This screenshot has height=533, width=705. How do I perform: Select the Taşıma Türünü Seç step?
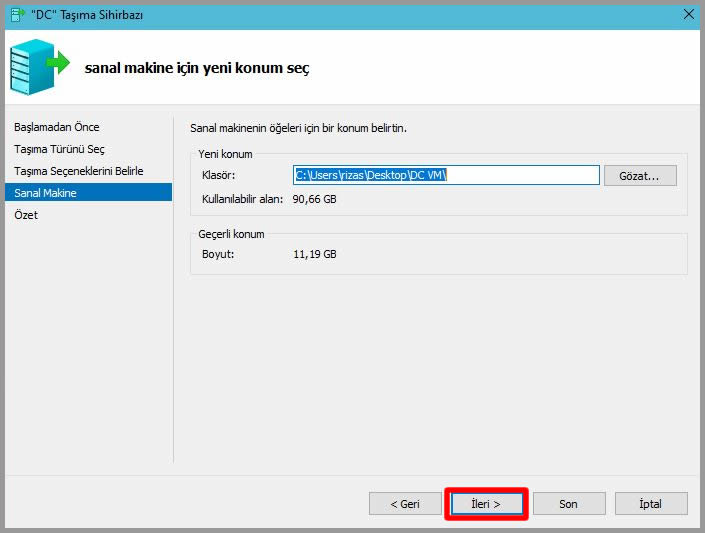pos(59,149)
